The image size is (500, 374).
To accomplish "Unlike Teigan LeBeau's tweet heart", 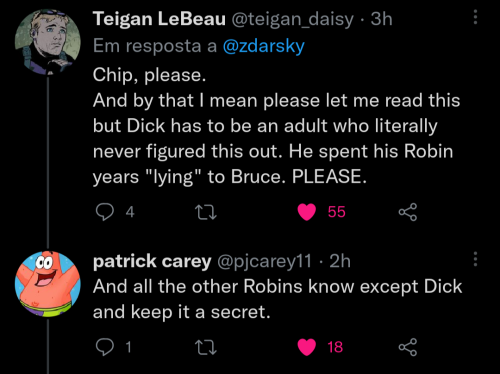I will 307,212.
